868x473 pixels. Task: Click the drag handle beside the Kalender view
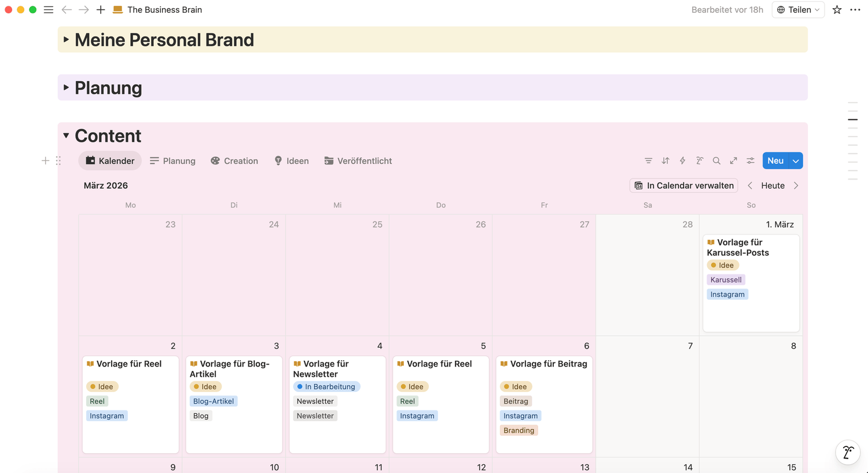58,161
